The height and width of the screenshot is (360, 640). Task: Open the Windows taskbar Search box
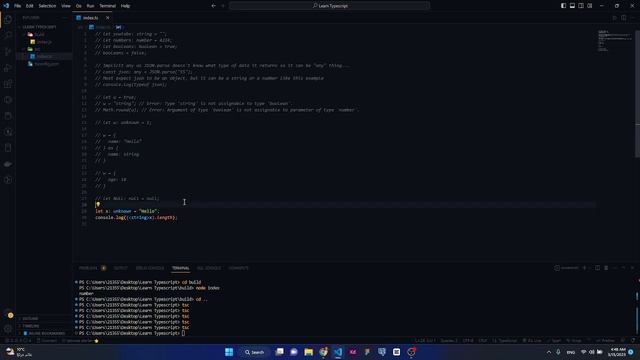tap(254, 352)
